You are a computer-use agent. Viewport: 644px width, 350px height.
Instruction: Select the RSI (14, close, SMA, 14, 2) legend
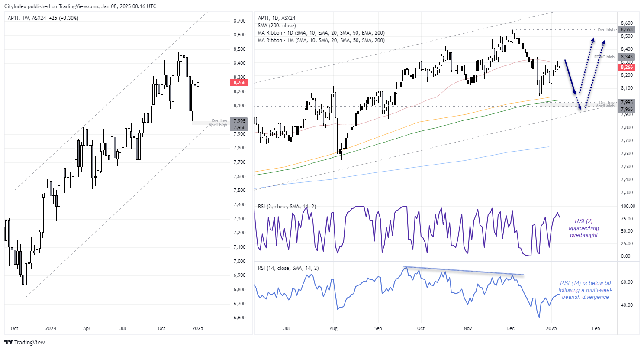(289, 269)
